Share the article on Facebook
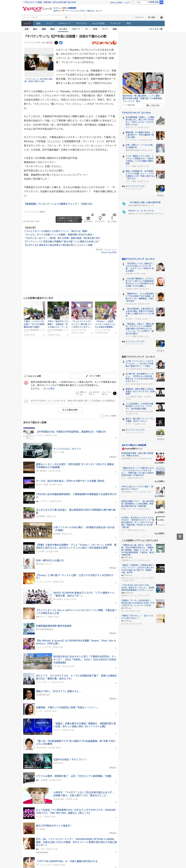186x868 pixels. click(61, 43)
